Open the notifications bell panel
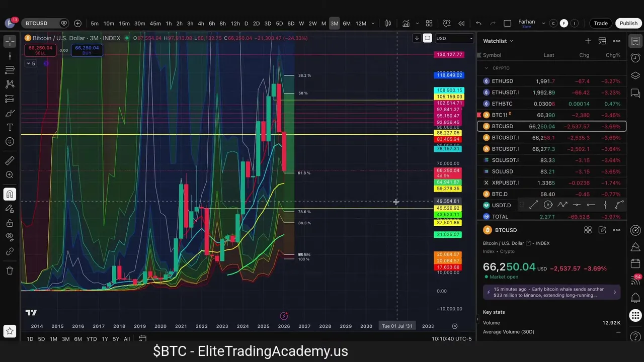 [x=635, y=298]
